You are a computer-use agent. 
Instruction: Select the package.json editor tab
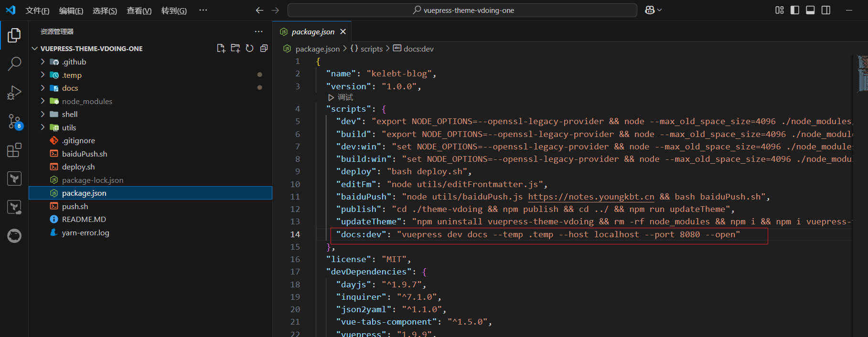coord(313,32)
